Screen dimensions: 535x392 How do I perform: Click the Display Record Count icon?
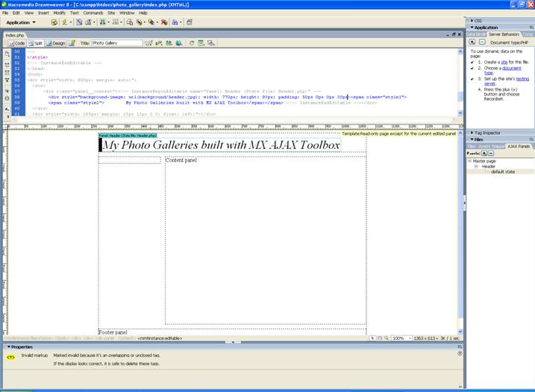coord(116,22)
